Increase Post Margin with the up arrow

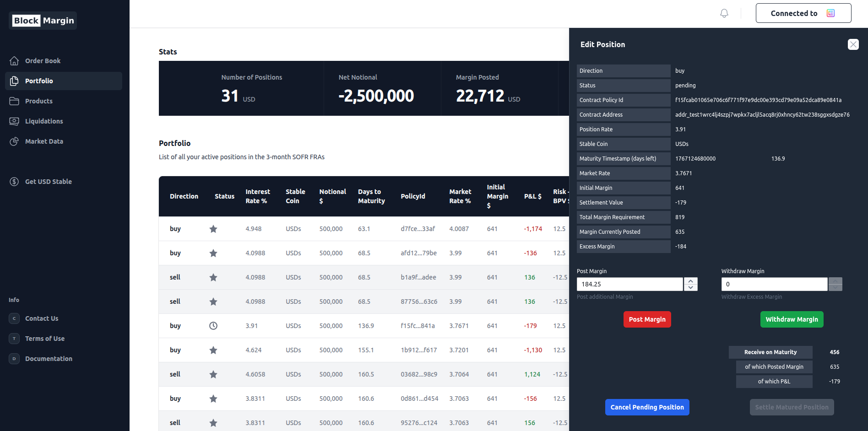pos(691,281)
